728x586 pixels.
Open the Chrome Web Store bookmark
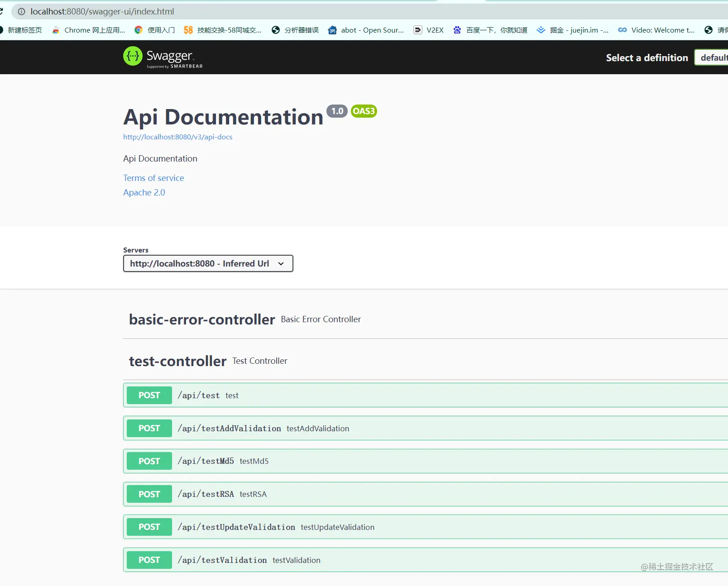click(x=88, y=30)
